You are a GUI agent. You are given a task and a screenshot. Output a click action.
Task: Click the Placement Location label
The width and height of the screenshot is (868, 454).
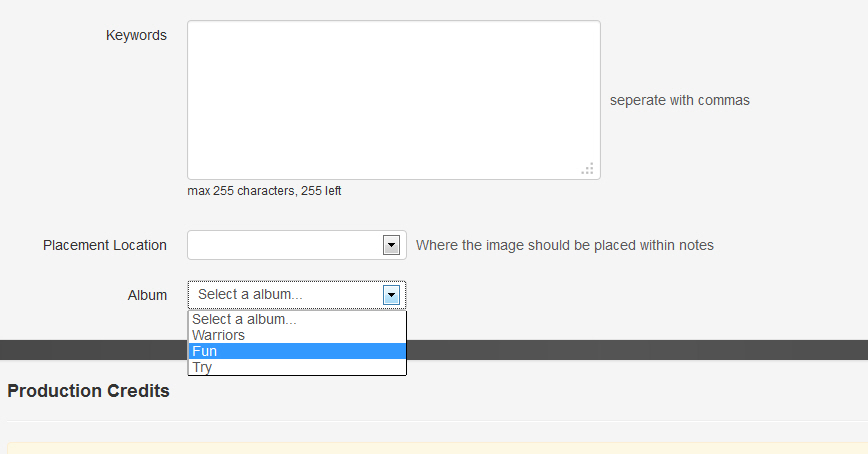pos(105,245)
